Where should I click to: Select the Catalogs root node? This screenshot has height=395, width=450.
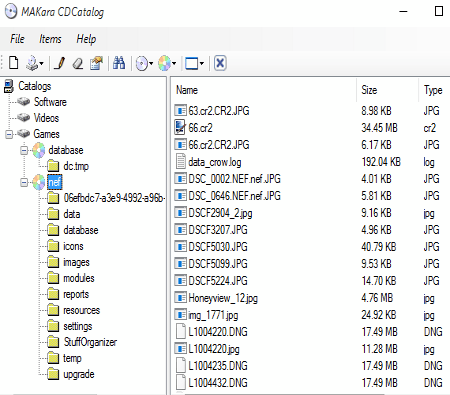pyautogui.click(x=35, y=86)
